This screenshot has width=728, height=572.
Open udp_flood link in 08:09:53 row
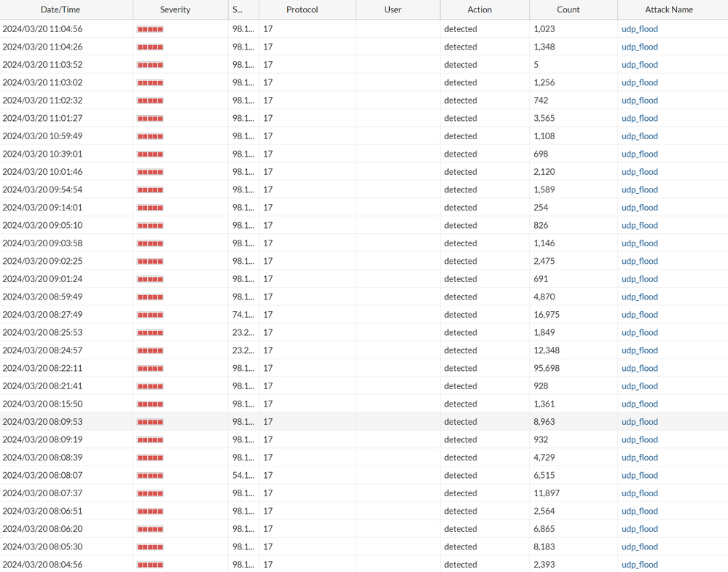639,422
